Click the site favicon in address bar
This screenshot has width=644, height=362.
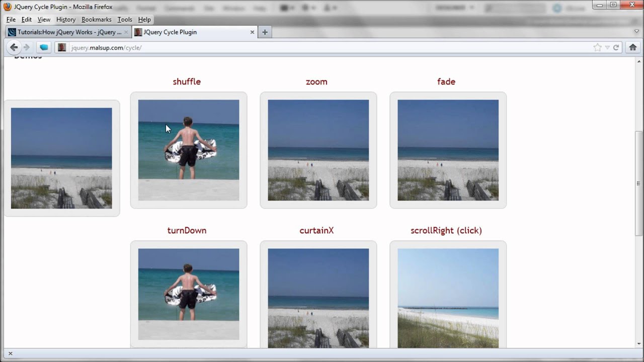coord(62,47)
